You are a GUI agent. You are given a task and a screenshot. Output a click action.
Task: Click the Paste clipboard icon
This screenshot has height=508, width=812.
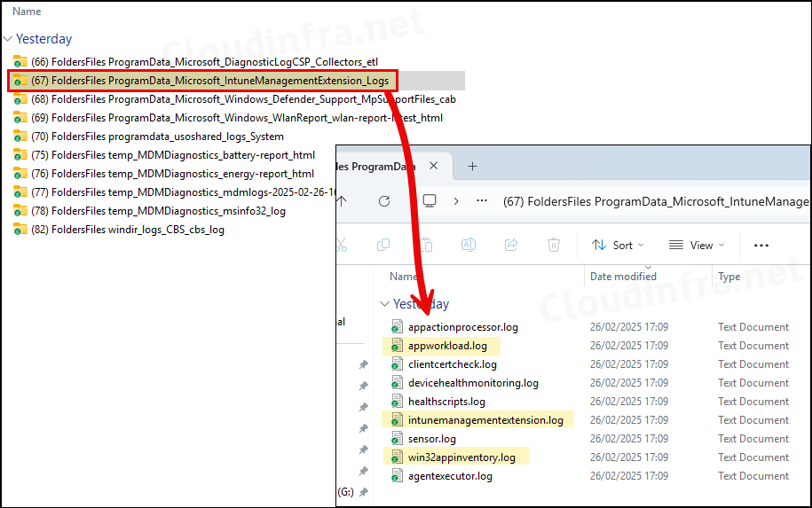426,245
